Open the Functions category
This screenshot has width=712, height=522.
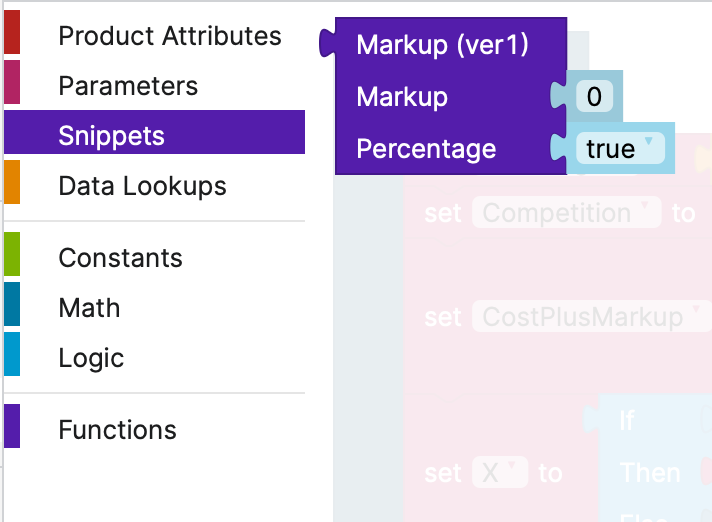(x=117, y=430)
